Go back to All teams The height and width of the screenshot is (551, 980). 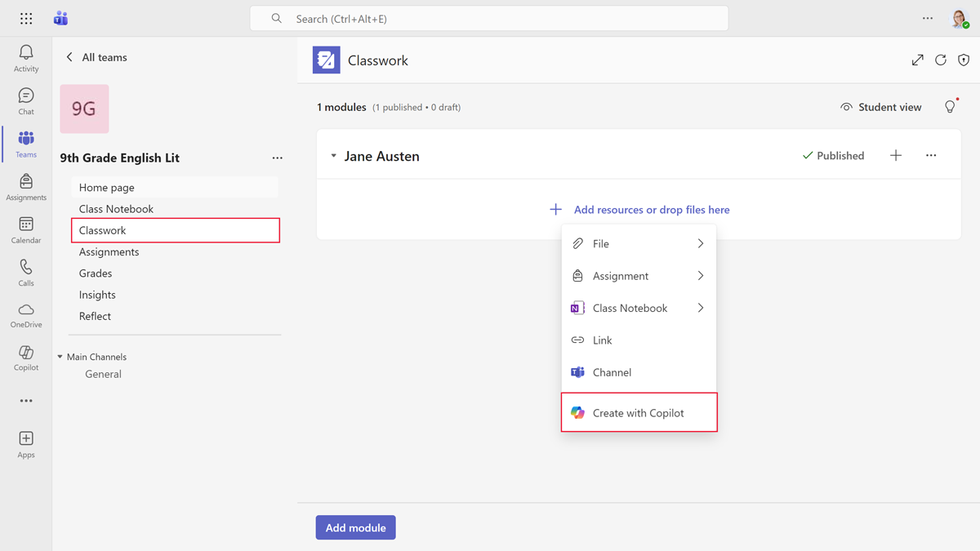[x=96, y=57]
